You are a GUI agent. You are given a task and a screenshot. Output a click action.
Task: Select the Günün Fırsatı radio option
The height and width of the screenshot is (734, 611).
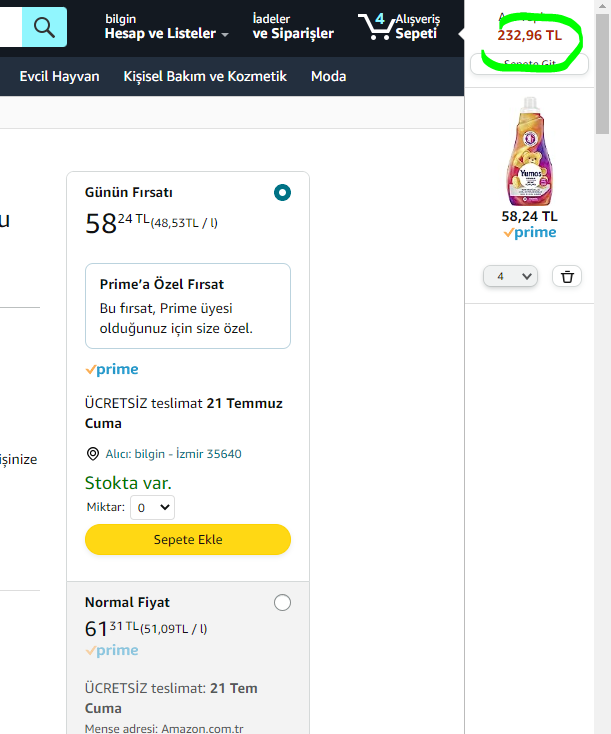coord(282,192)
